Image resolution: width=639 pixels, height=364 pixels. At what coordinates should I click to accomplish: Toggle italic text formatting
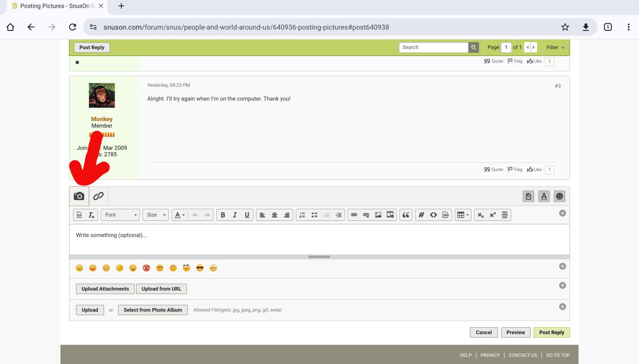(235, 215)
